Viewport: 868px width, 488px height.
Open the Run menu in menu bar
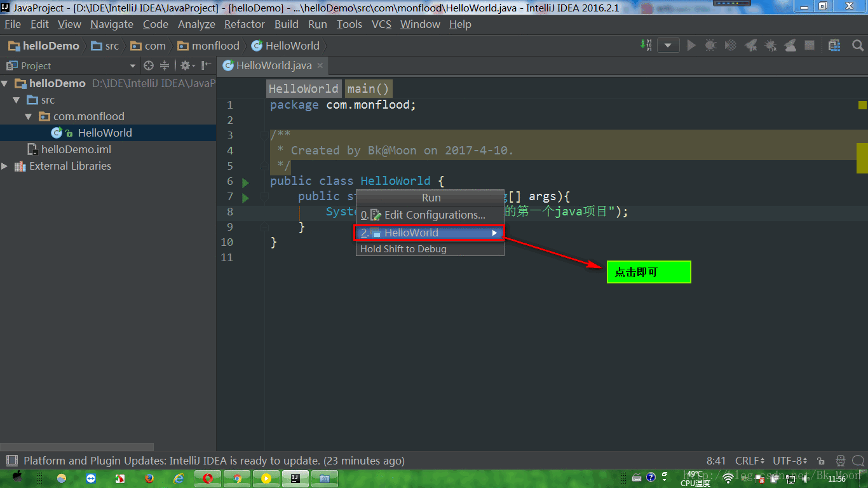[x=318, y=24]
